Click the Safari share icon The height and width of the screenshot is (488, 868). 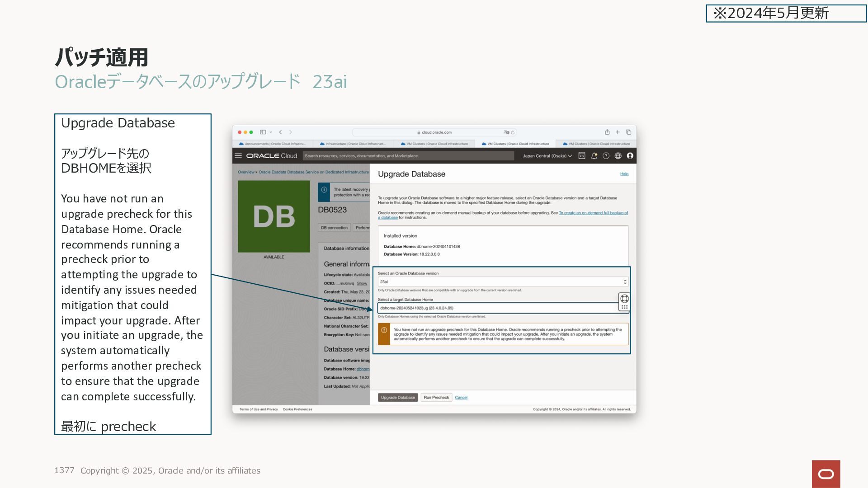tap(607, 132)
